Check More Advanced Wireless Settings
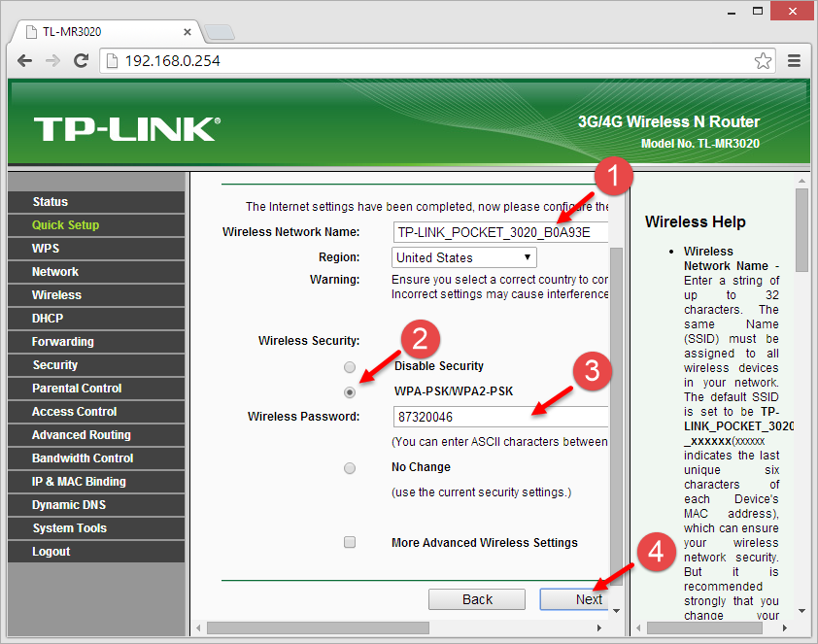This screenshot has height=644, width=818. click(x=350, y=542)
